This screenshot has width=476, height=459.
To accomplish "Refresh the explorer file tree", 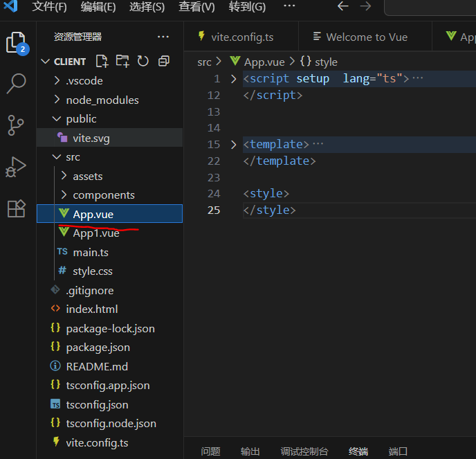I will coord(143,61).
